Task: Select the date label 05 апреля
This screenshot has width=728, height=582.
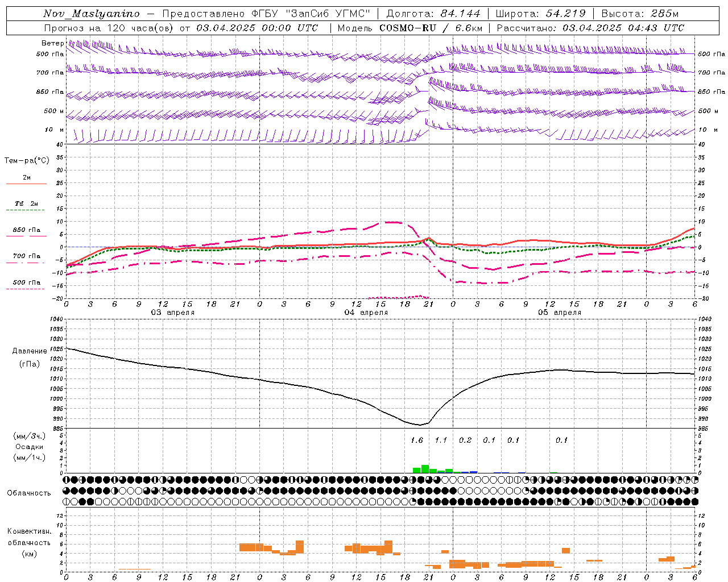Action: (560, 313)
